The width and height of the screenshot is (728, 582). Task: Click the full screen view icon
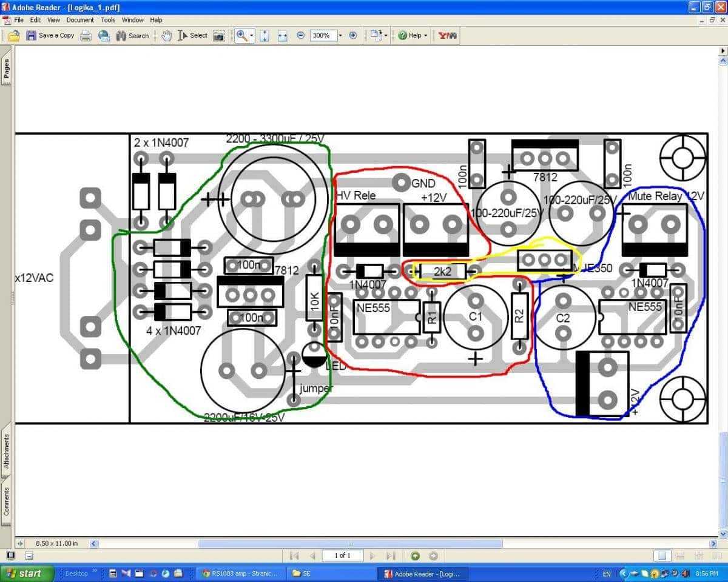pyautogui.click(x=11, y=555)
